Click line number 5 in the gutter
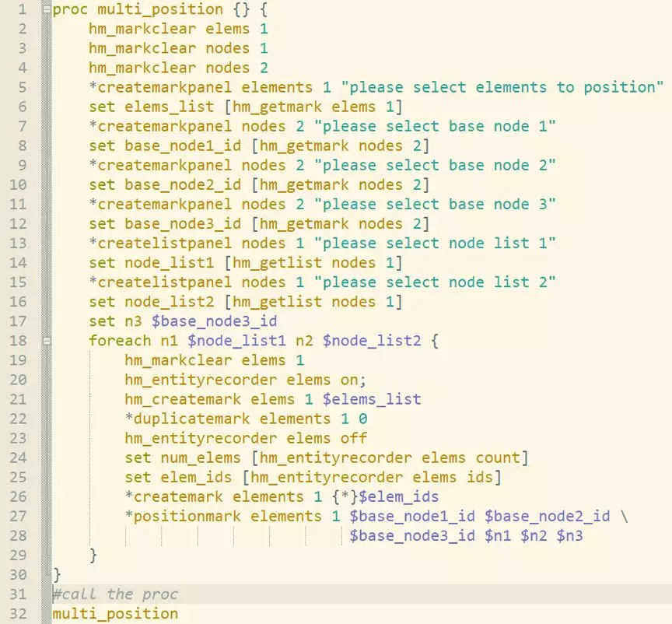672x624 pixels. (x=21, y=87)
